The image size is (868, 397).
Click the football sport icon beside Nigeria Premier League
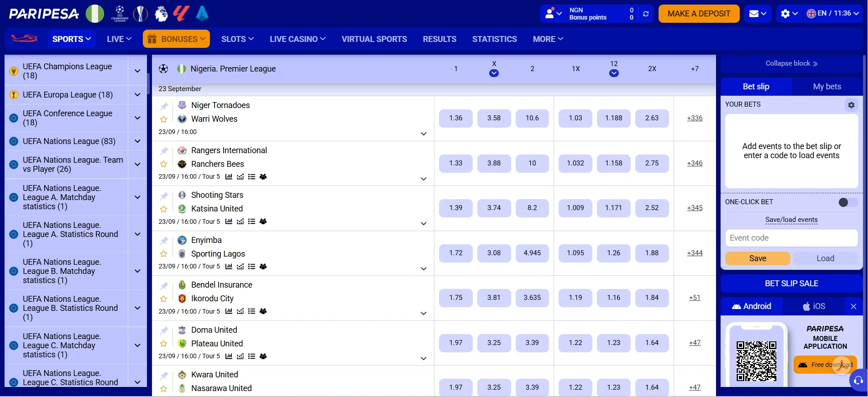[163, 69]
